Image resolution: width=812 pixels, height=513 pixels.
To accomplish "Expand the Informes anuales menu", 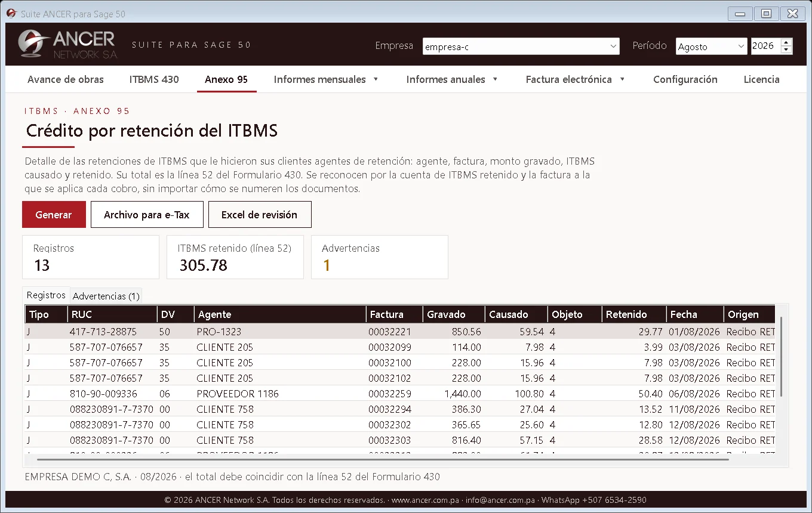I will (452, 79).
